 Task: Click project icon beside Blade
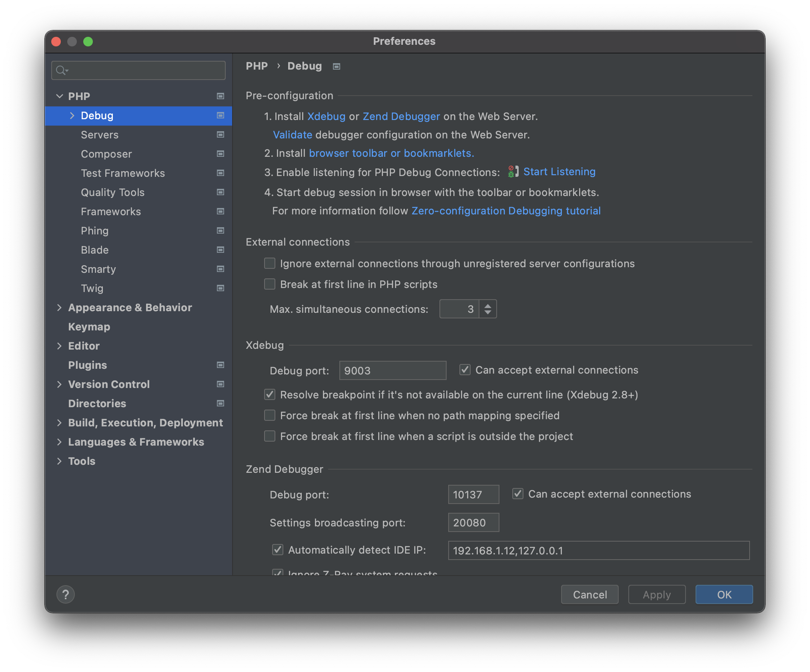(x=220, y=250)
